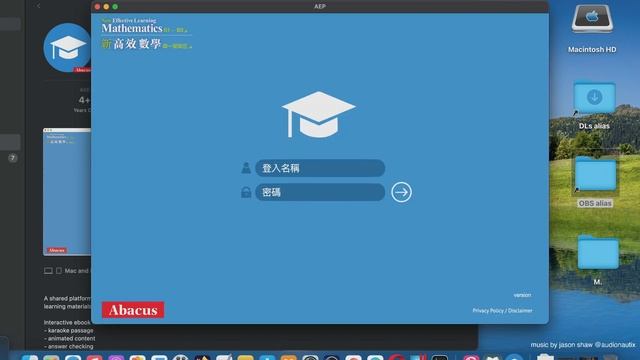Maximize the AEP window with green button
640x360 pixels.
tap(115, 7)
